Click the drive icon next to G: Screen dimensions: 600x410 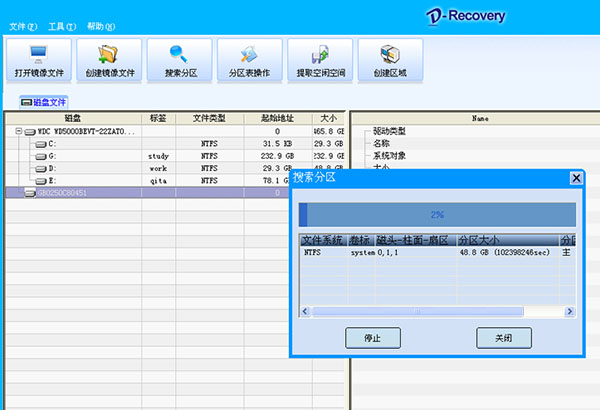[x=41, y=157]
